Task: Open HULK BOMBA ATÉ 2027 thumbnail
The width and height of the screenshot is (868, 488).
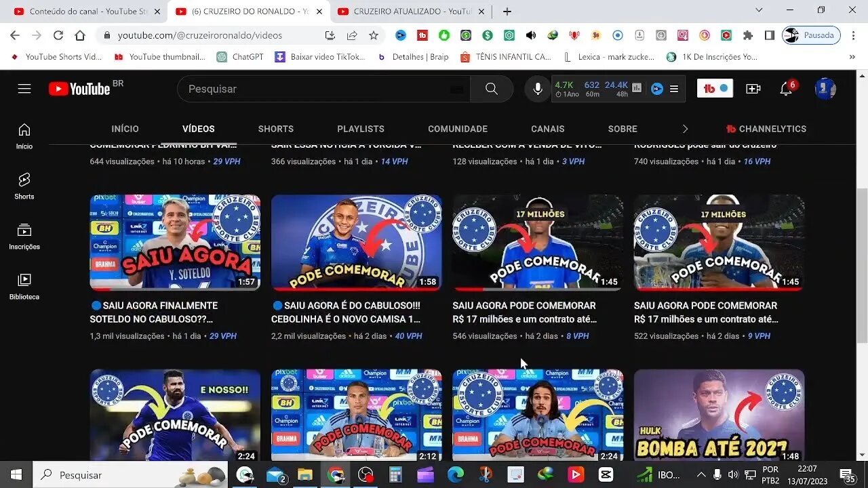Action: (x=719, y=415)
